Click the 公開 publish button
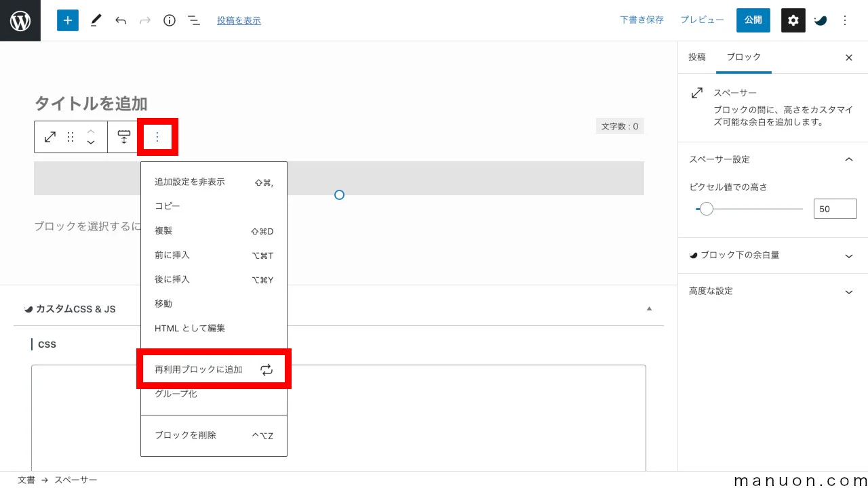This screenshot has width=868, height=488. tap(753, 20)
